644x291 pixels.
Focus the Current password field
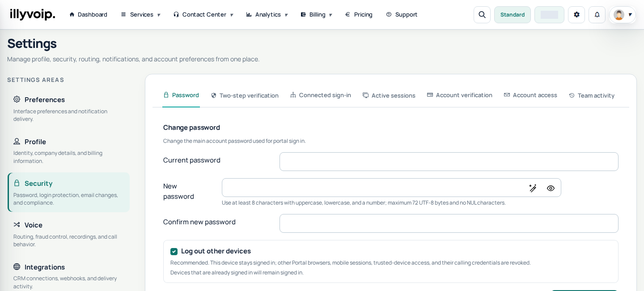coord(449,162)
